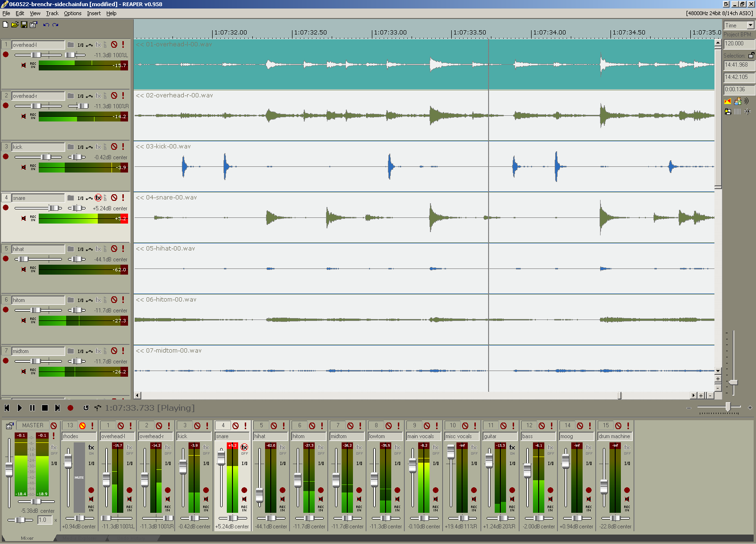Toggle repeat loop in transport
This screenshot has height=544, width=756.
86,408
